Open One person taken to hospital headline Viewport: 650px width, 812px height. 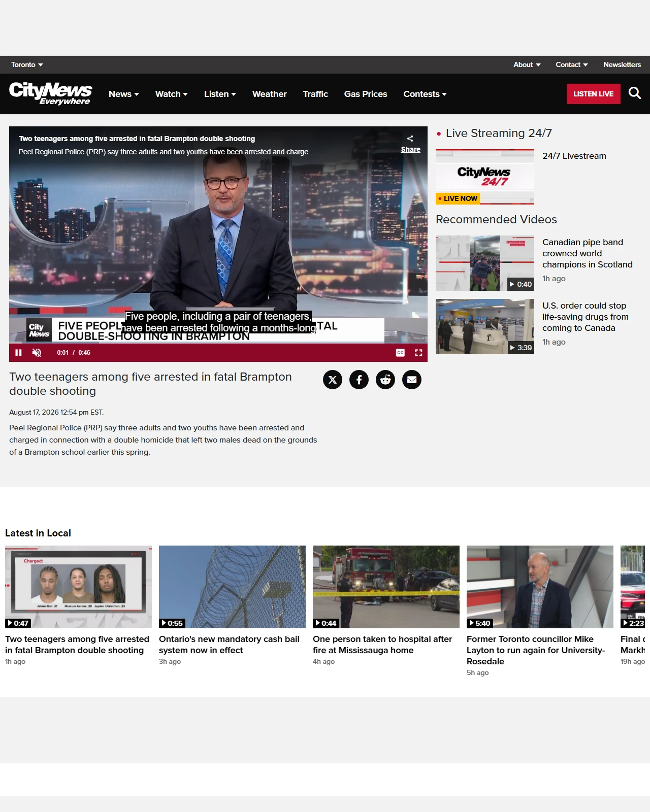382,645
